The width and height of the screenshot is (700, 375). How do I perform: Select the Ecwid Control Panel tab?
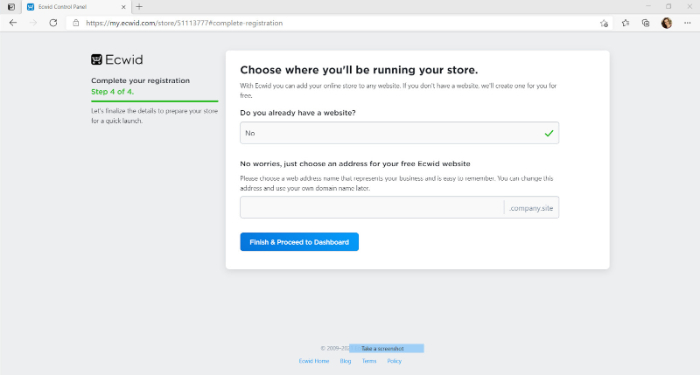(x=76, y=7)
